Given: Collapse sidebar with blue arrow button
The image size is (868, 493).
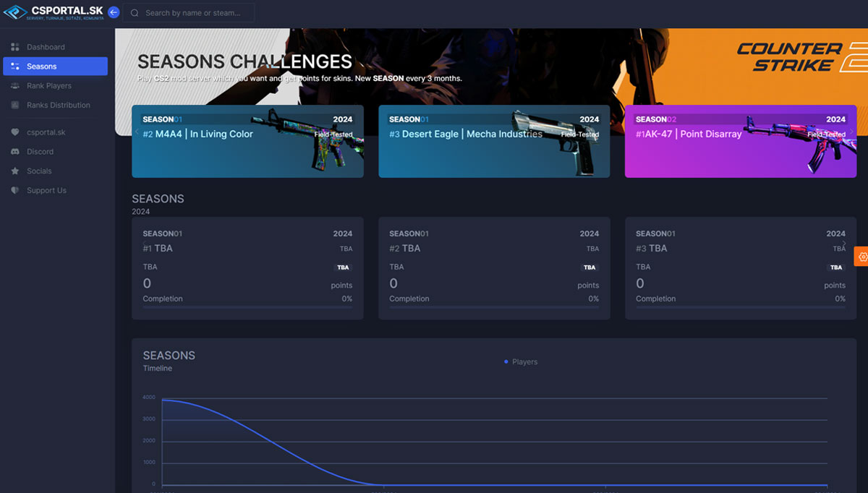Looking at the screenshot, I should [x=114, y=12].
